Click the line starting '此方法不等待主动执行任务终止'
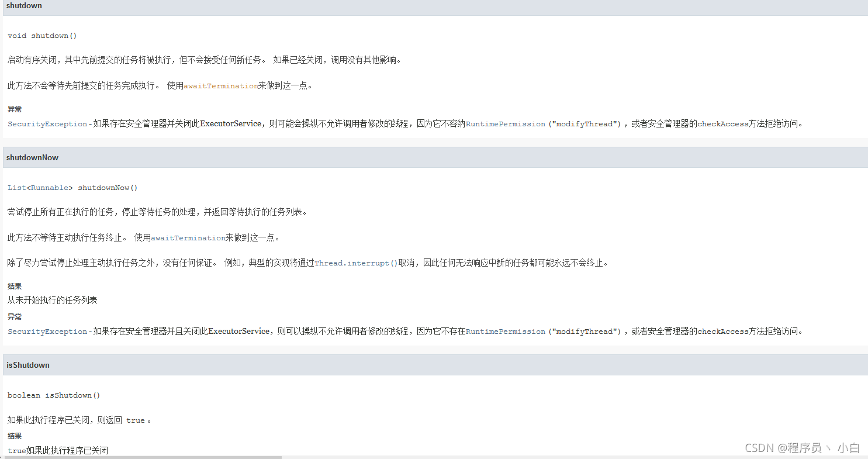This screenshot has width=868, height=459. pyautogui.click(x=144, y=238)
